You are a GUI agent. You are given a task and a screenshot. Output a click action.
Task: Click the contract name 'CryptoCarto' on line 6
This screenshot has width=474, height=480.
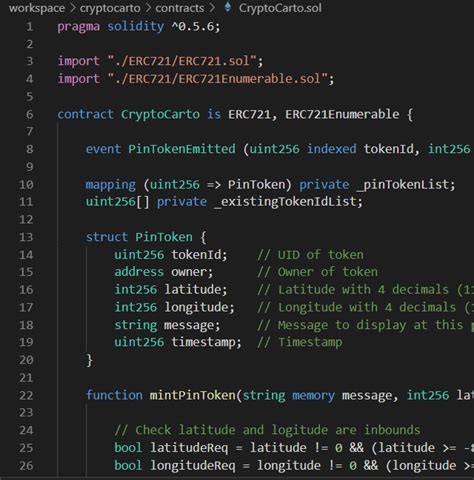pyautogui.click(x=160, y=115)
